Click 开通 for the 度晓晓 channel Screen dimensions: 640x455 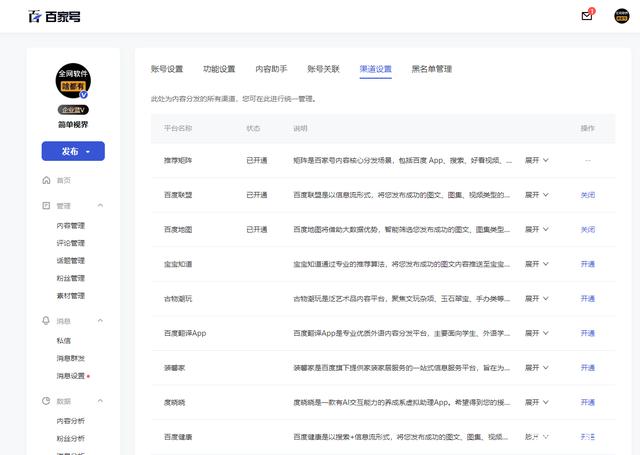588,402
